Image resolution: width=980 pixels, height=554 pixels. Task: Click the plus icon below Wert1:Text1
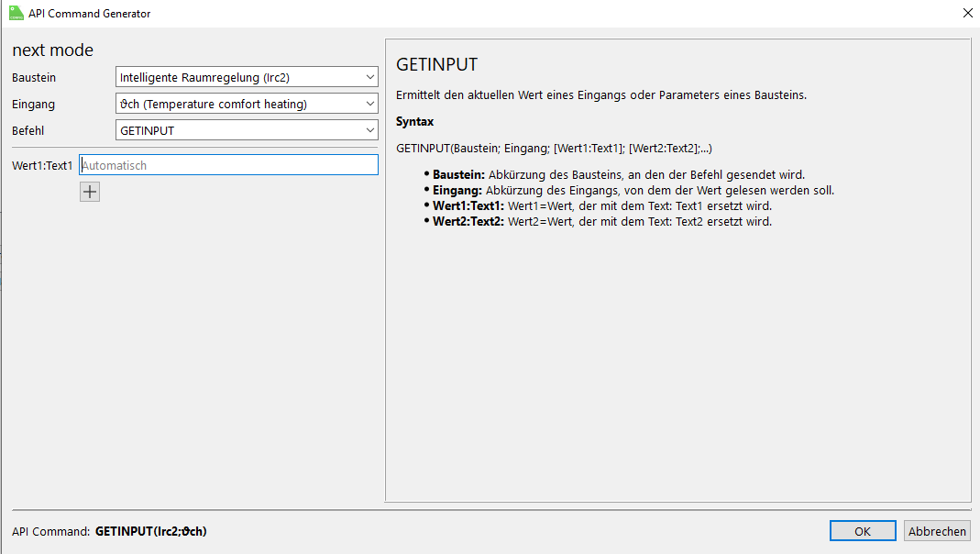tap(90, 192)
